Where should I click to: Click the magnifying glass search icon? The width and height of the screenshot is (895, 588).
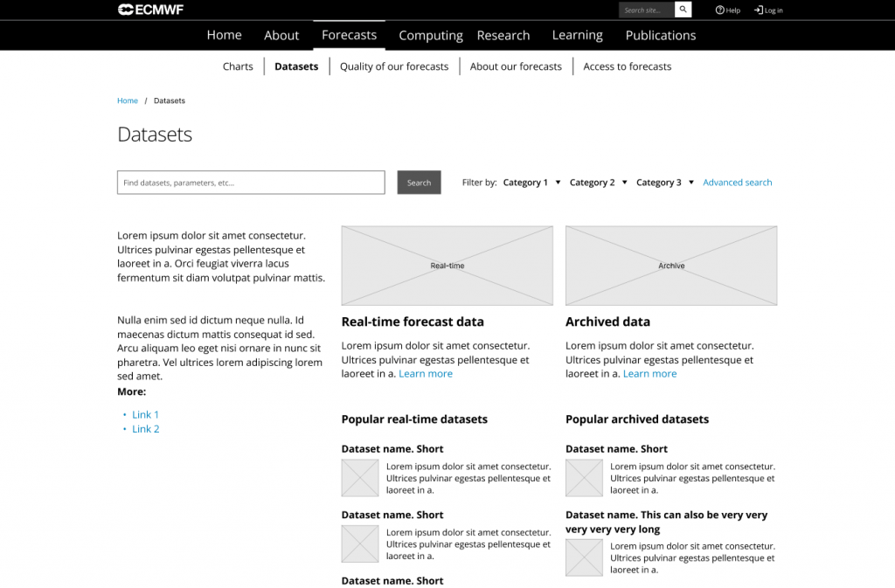(x=682, y=10)
